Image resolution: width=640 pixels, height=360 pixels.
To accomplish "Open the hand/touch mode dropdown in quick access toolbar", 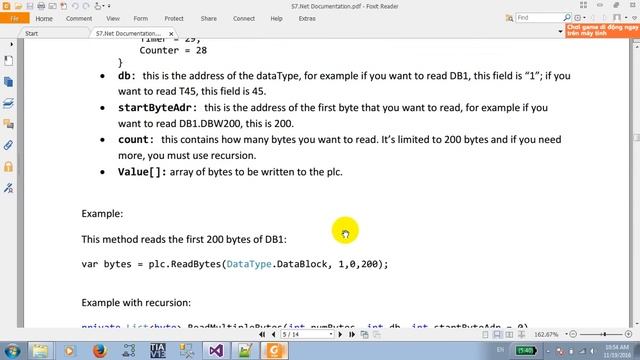I will [102, 6].
